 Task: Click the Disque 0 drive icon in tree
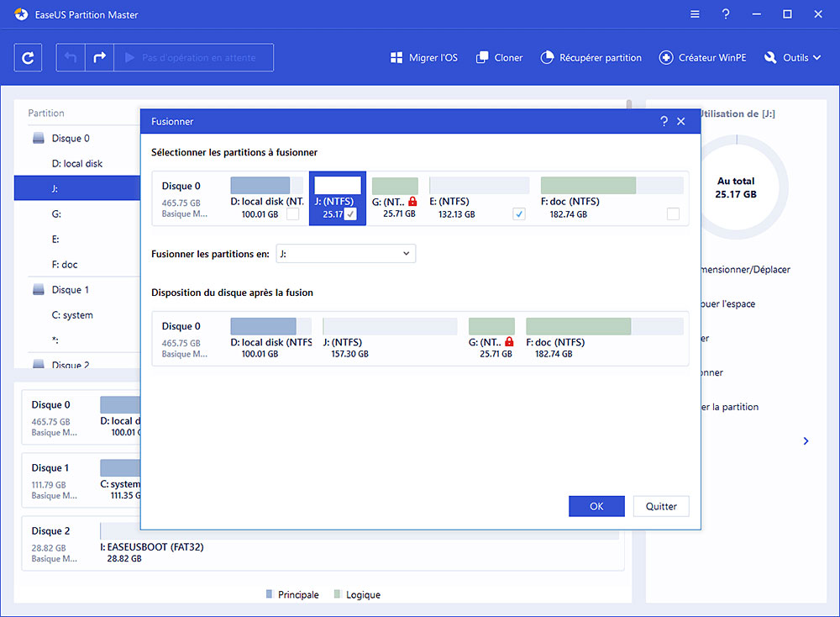[39, 139]
